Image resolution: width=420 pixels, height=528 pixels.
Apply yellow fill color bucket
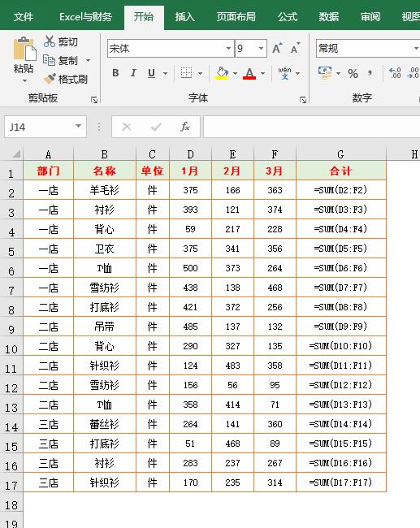coord(222,73)
